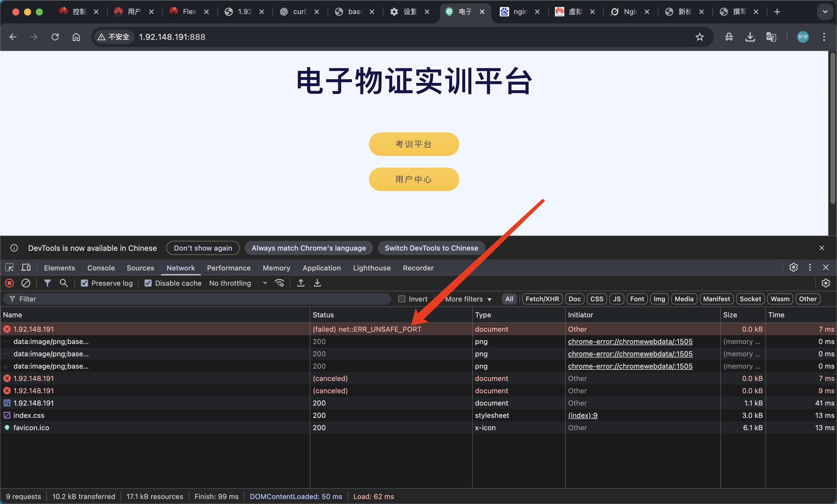Enable the Invert filter checkbox
The height and width of the screenshot is (504, 837).
[x=402, y=299]
